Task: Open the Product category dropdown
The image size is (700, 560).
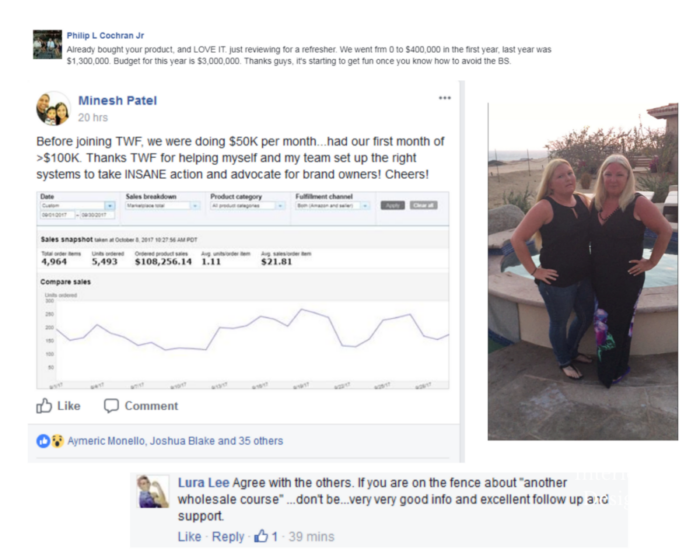Action: tap(248, 205)
